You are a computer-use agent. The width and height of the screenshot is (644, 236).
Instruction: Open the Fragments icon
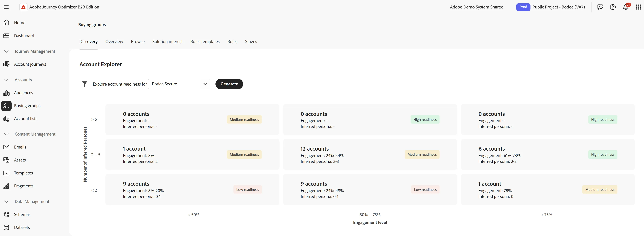tap(7, 186)
